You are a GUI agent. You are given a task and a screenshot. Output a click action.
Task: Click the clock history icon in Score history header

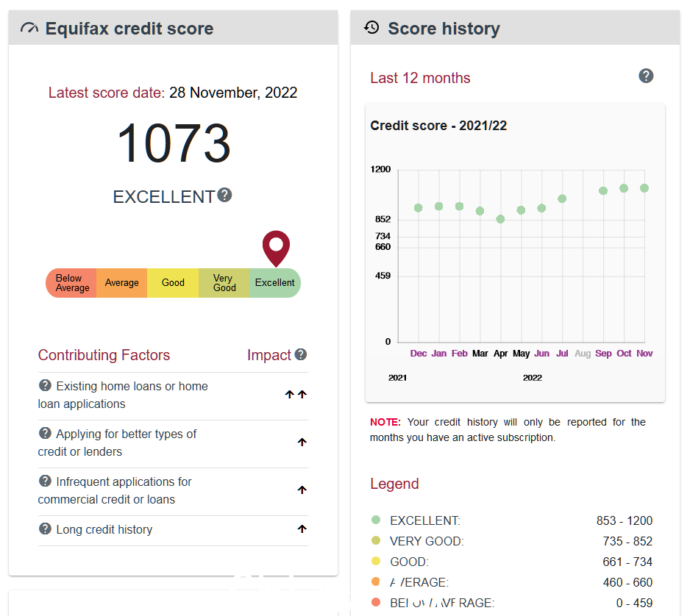coord(371,27)
